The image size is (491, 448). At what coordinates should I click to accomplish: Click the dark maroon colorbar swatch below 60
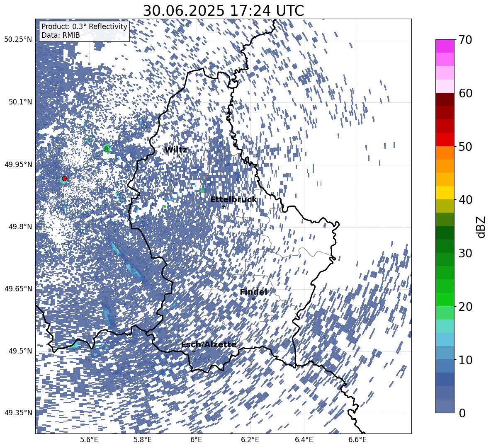click(445, 99)
